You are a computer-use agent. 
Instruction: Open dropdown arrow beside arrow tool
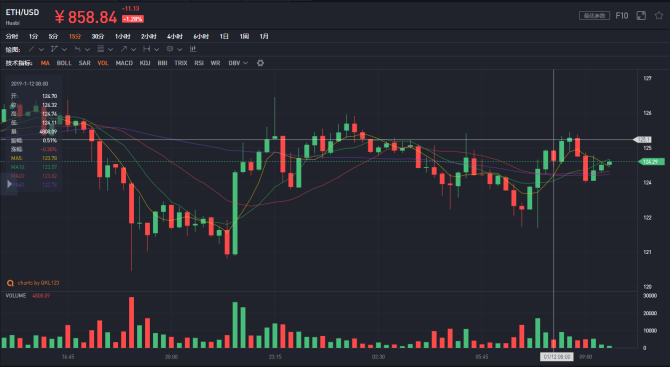click(133, 50)
